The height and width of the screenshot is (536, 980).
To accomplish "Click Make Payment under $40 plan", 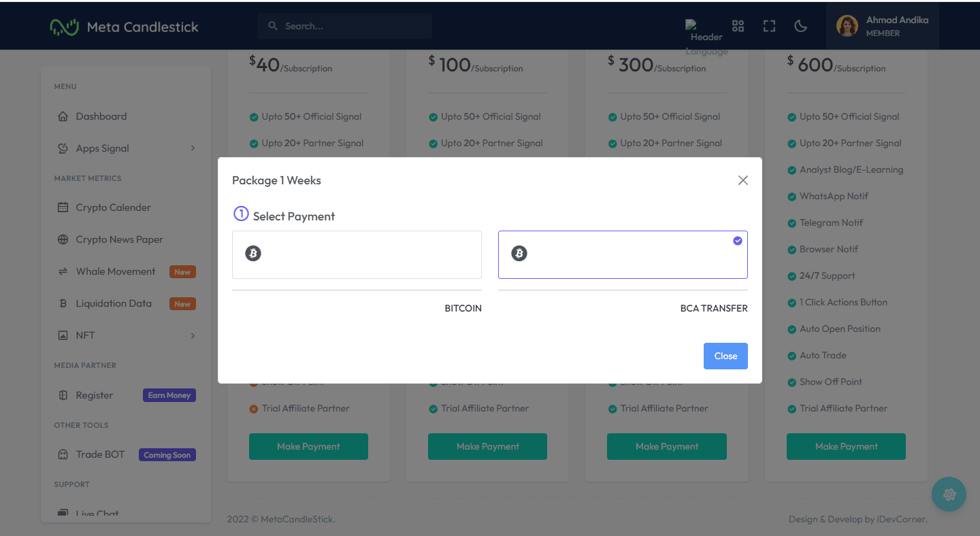I will [308, 446].
